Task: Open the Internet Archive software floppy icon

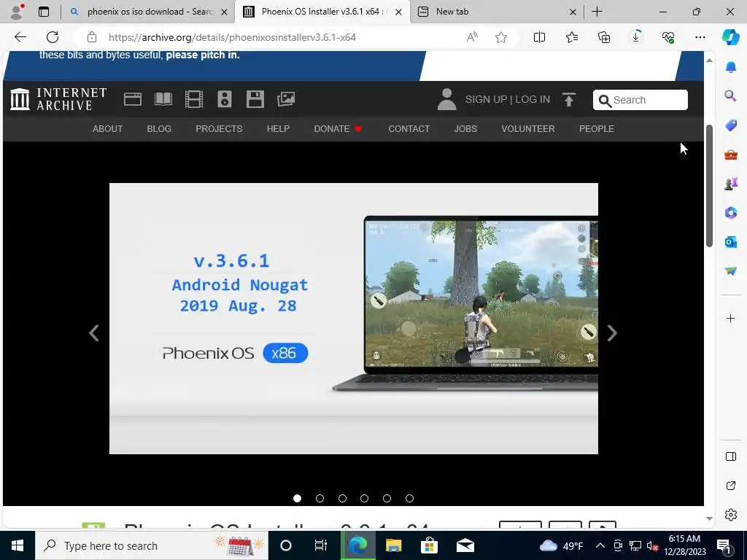Action: pyautogui.click(x=255, y=99)
